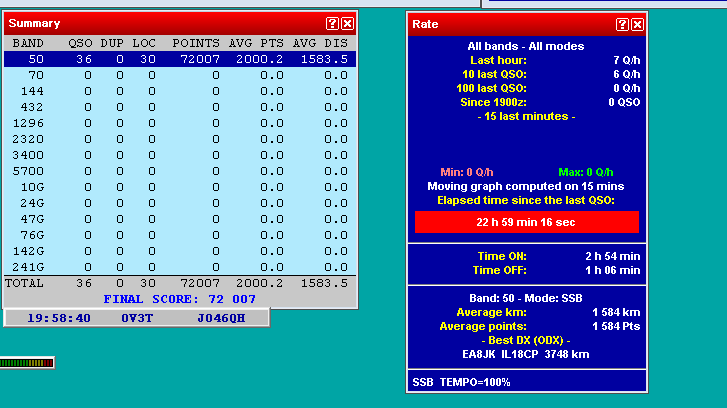Select the 432 band row
Screen dimensions: 727x408
coord(180,107)
